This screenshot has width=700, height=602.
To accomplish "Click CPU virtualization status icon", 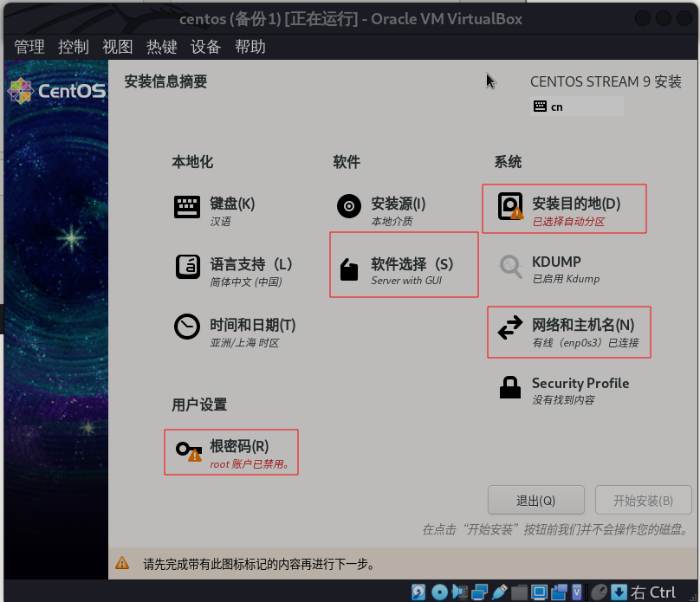I will pos(577,592).
